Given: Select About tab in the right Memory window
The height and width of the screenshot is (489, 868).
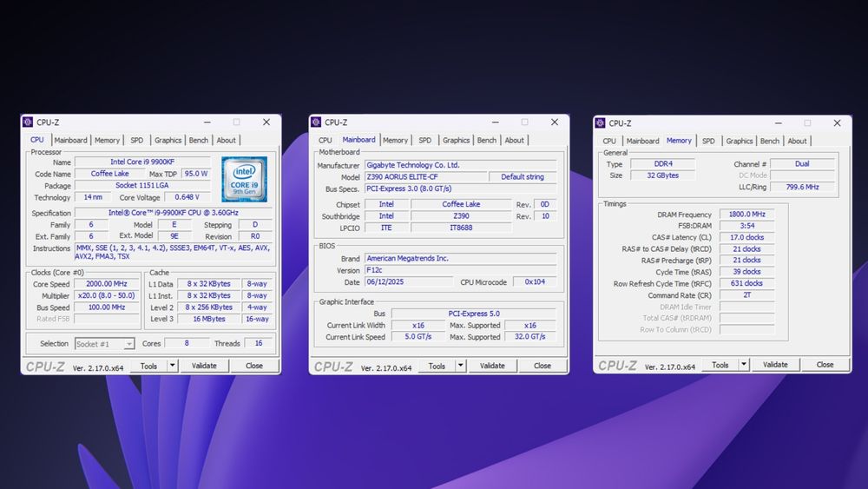Looking at the screenshot, I should pyautogui.click(x=797, y=142).
